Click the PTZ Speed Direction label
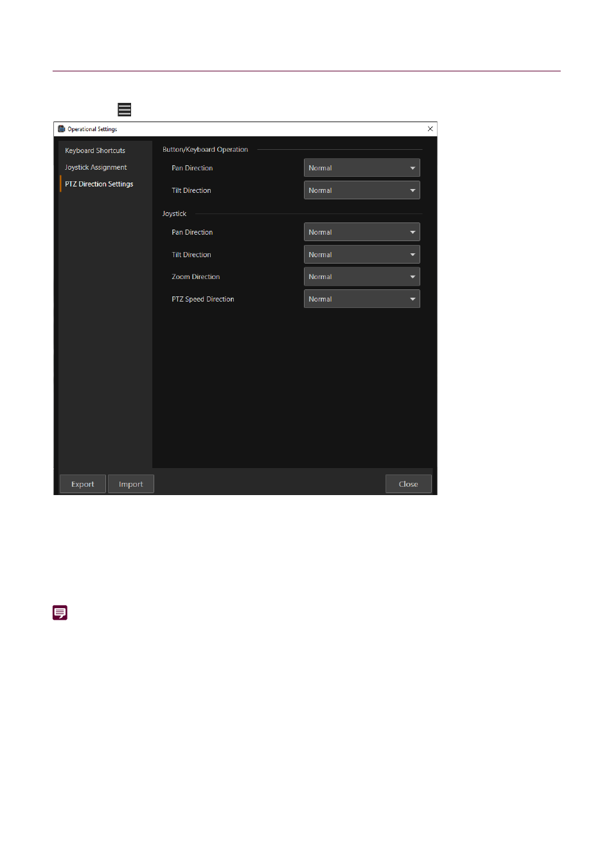This screenshot has height=868, width=613. [202, 299]
